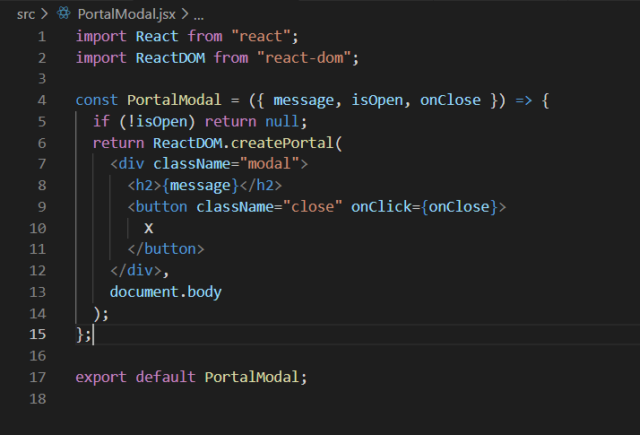Click the PortalModal.jsx breadcrumb
The width and height of the screenshot is (640, 435).
coord(127,14)
